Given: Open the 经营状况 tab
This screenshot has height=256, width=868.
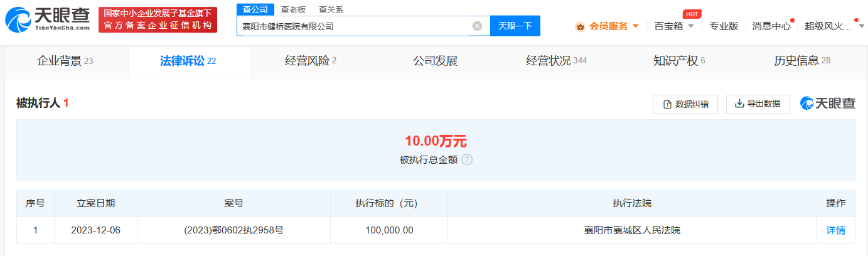Looking at the screenshot, I should click(x=556, y=61).
